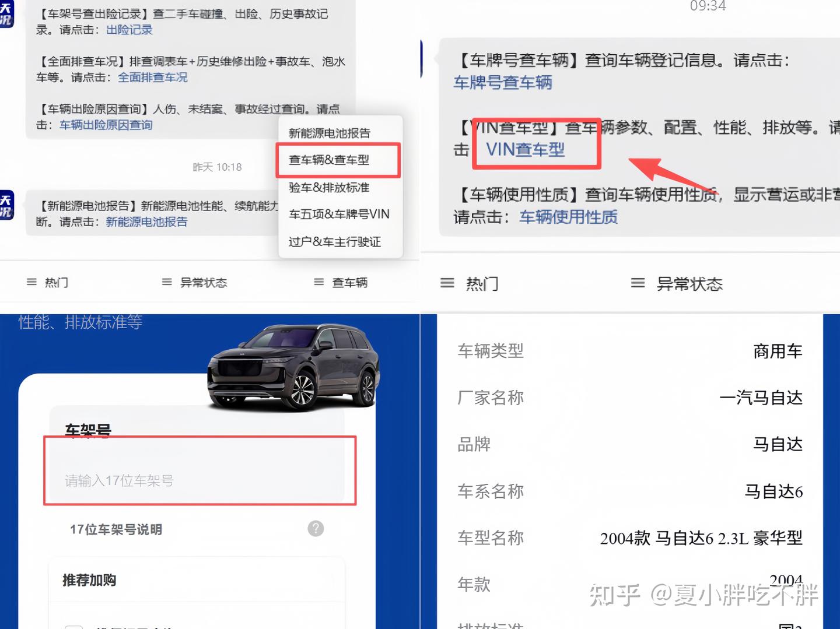Screen dimensions: 840x629
Task: Select 查车辆&查车型 from the popup menu
Action: [x=329, y=160]
